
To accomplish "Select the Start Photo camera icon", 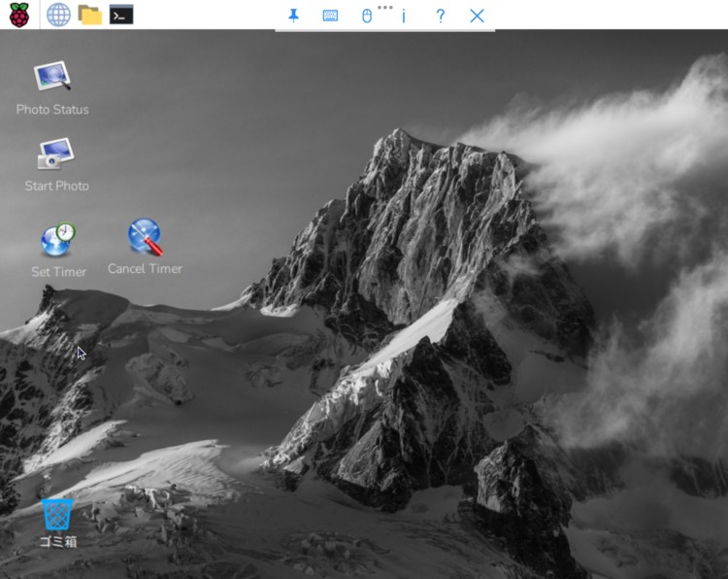I will (56, 153).
